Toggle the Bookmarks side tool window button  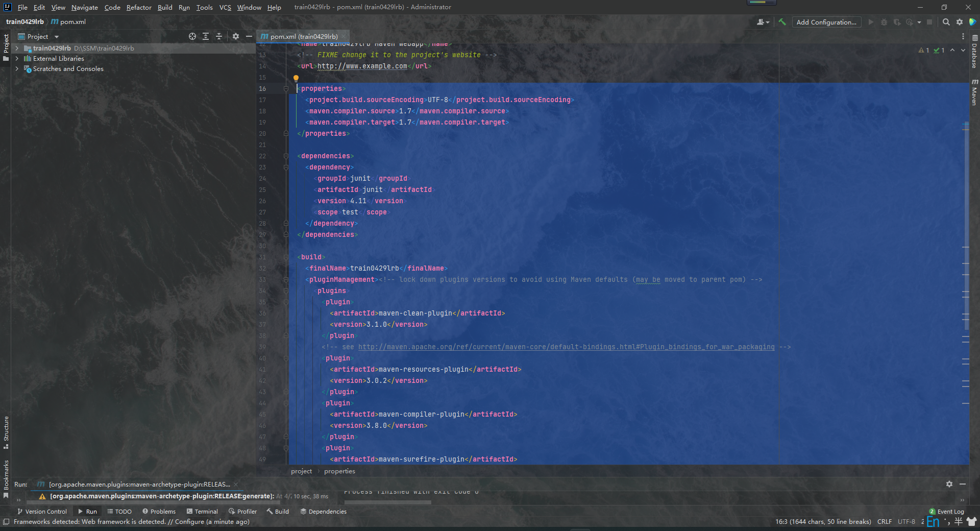pos(6,479)
